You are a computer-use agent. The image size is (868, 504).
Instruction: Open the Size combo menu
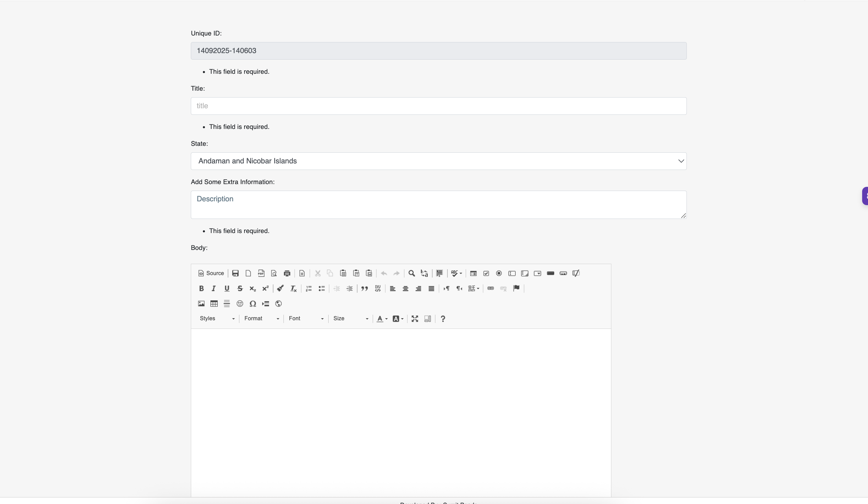point(351,319)
